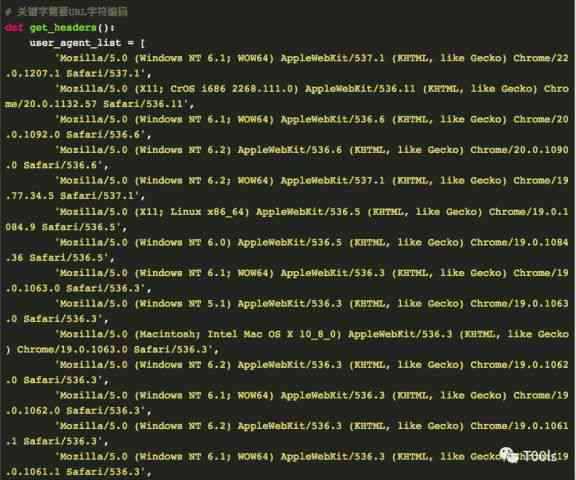
Task: Click the grey comment line at top
Action: click(66, 12)
